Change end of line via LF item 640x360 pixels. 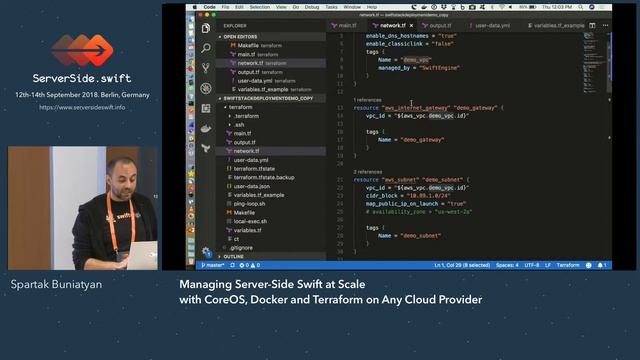point(548,265)
